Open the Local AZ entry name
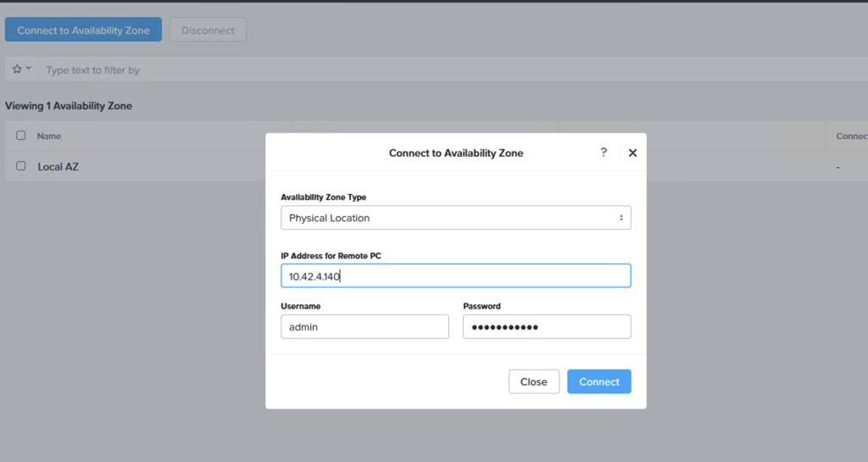 (x=58, y=167)
